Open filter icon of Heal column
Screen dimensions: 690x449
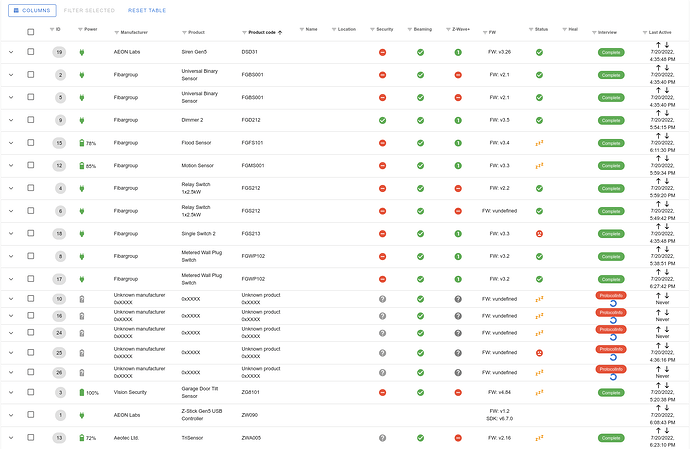click(565, 29)
